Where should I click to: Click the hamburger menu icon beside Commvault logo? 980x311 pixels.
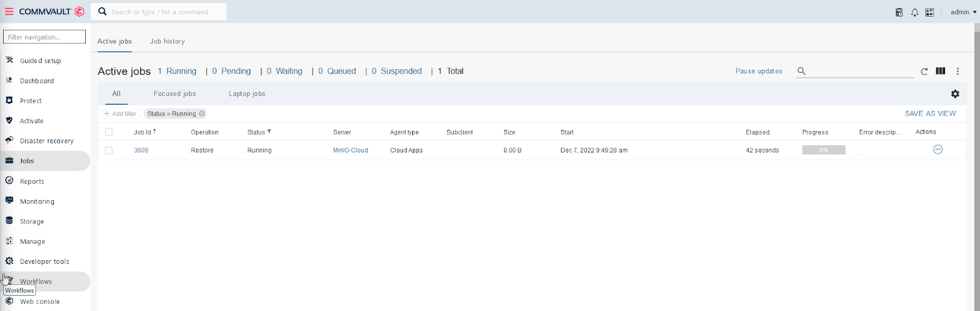tap(9, 12)
